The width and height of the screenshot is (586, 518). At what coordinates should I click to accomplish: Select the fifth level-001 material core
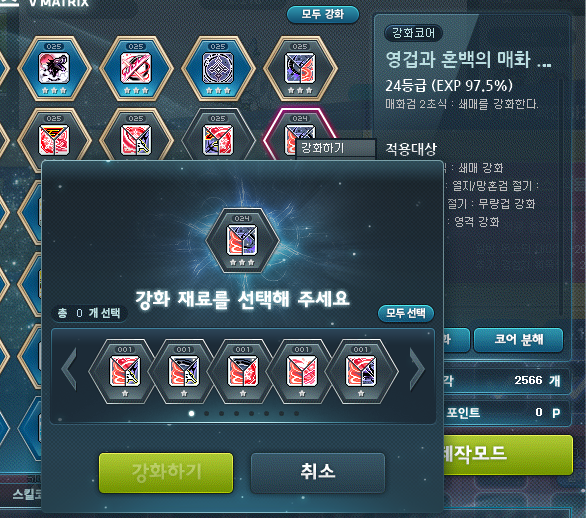pyautogui.click(x=361, y=371)
